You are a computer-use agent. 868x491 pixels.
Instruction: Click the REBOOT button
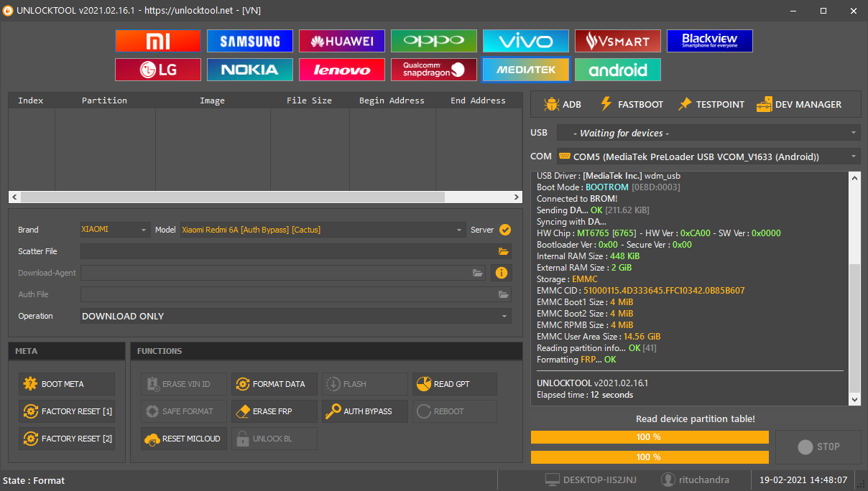point(455,411)
